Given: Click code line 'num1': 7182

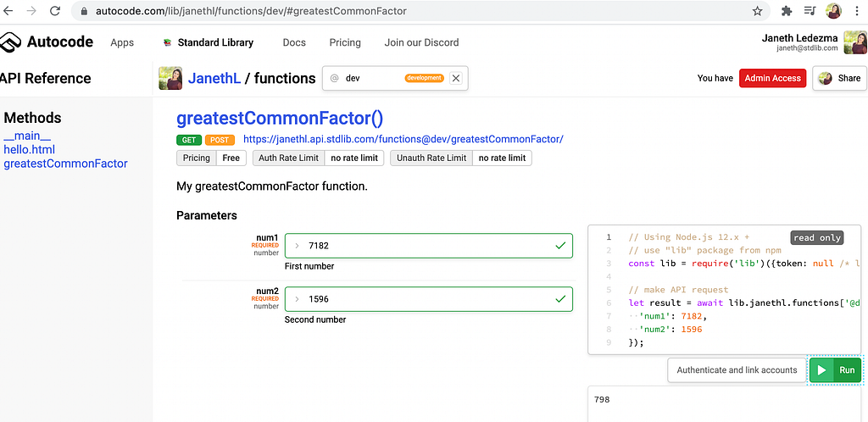Looking at the screenshot, I should pyautogui.click(x=668, y=316).
